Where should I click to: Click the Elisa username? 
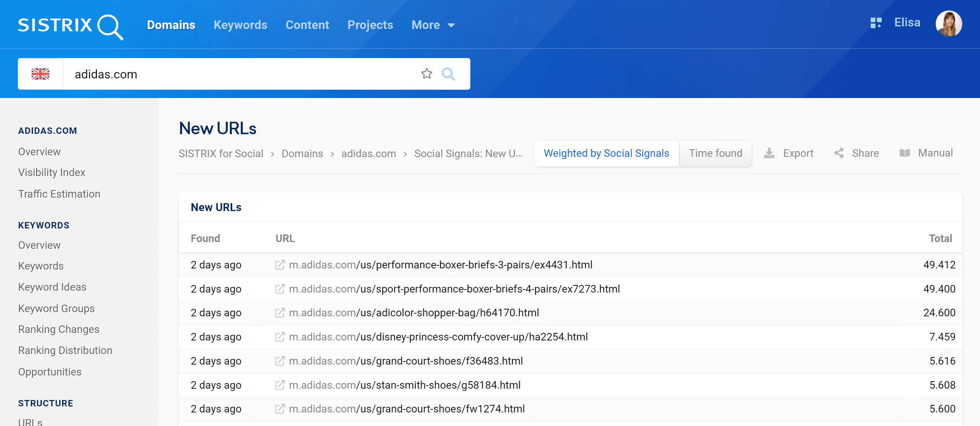click(907, 23)
